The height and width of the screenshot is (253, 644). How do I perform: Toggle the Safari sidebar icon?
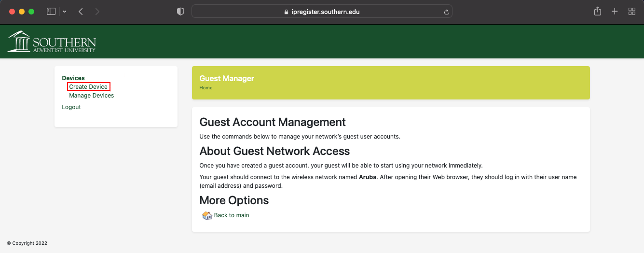click(51, 12)
